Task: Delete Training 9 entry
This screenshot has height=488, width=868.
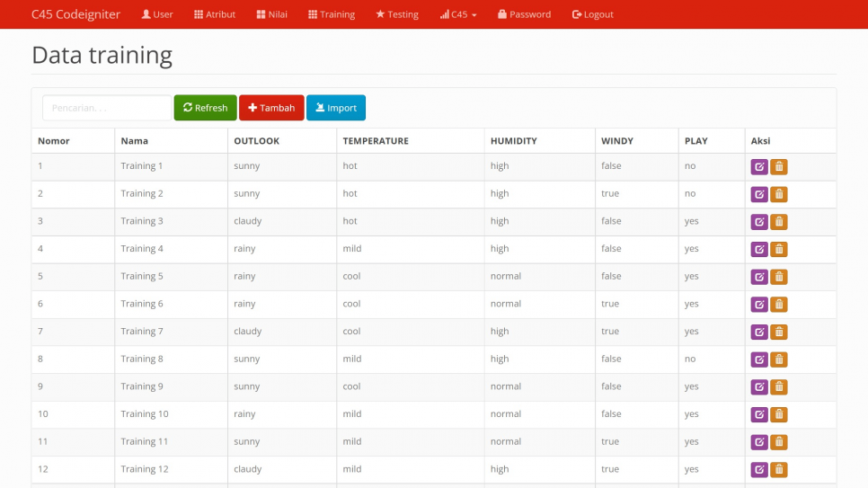Action: click(x=779, y=386)
